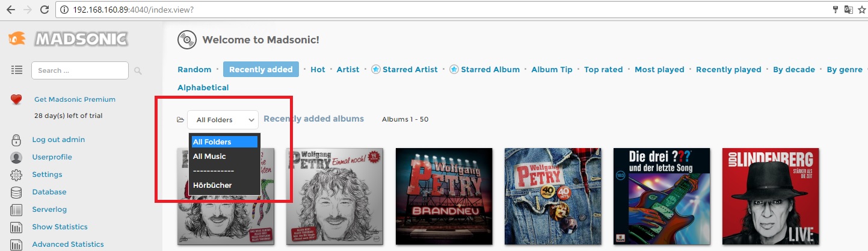
Task: Click the Settings gear icon
Action: point(16,175)
